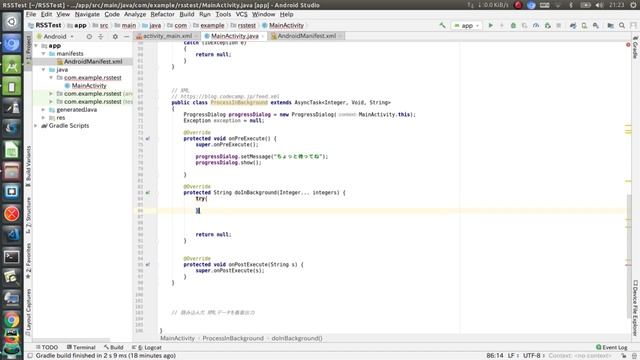Image resolution: width=640 pixels, height=360 pixels.
Task: Click the override gutter icon beside onPreExecute
Action: point(148,139)
